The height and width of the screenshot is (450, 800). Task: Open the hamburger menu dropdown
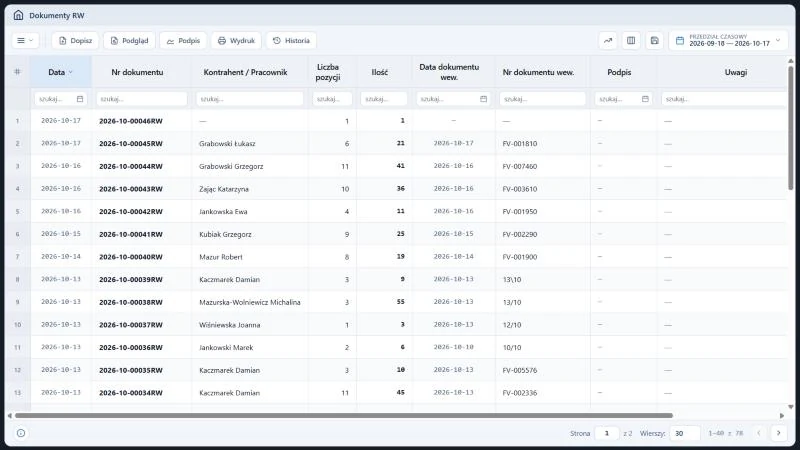[x=25, y=40]
